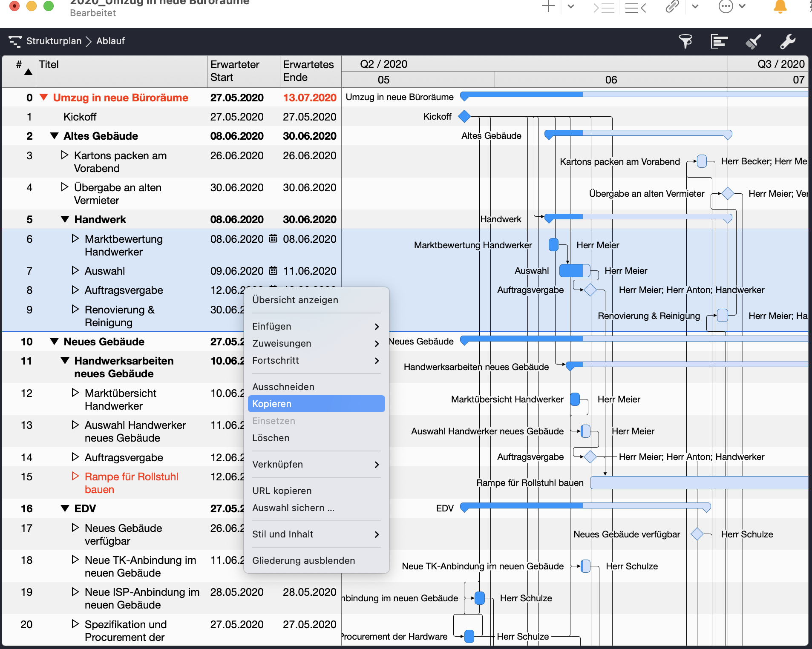
Task: Click the filter funnel icon
Action: coord(685,41)
